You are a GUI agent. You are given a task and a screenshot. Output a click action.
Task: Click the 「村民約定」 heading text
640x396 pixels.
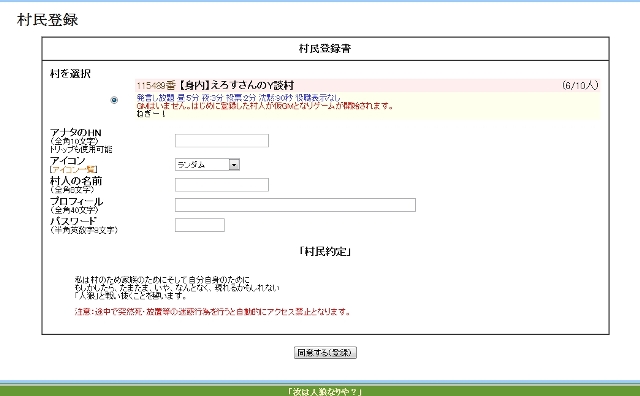point(325,251)
